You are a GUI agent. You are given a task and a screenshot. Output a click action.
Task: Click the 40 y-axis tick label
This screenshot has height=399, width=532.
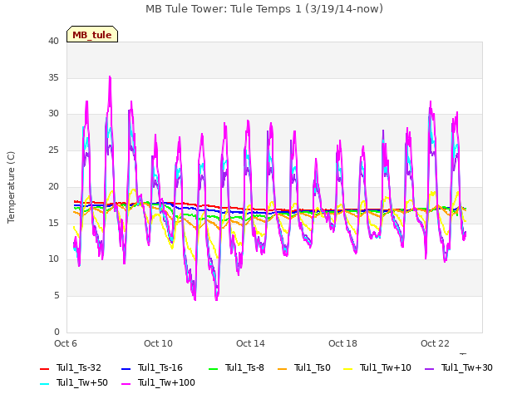point(53,42)
